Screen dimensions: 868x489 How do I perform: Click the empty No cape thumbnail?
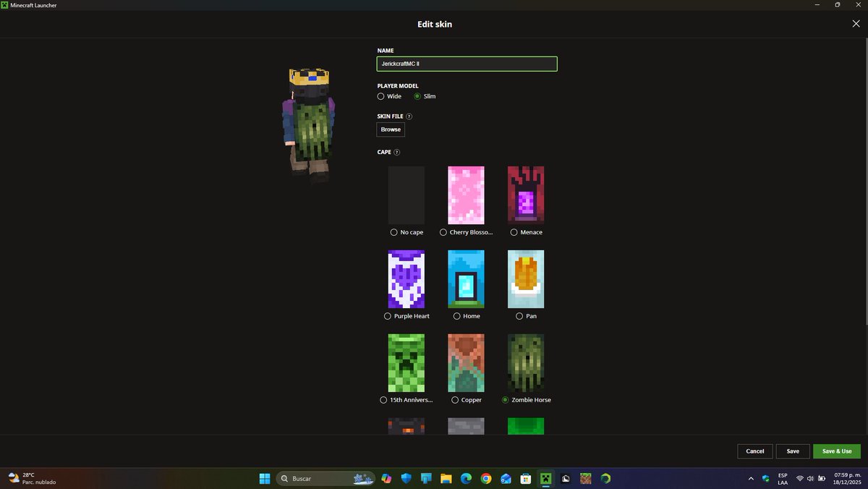407,195
